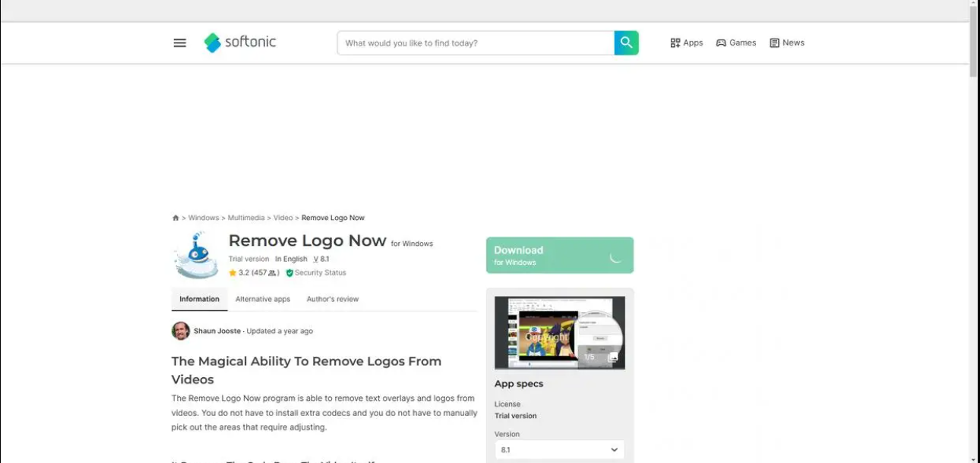Viewport: 980px width, 463px height.
Task: Open the app screenshot gallery thumbnail
Action: coord(559,332)
